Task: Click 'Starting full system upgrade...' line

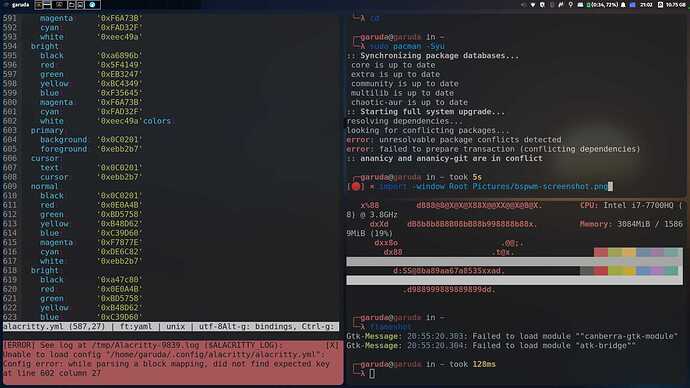Action: pos(433,112)
